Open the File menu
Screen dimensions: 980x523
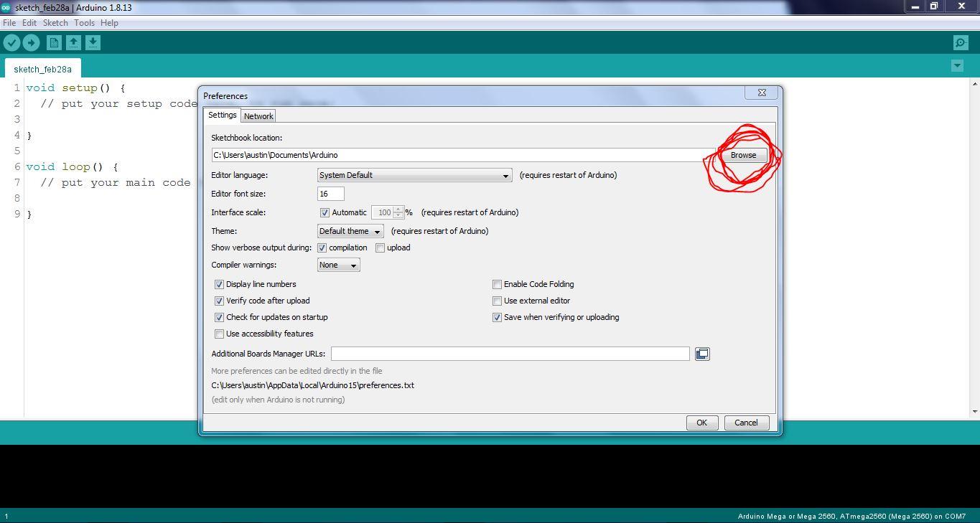(9, 23)
